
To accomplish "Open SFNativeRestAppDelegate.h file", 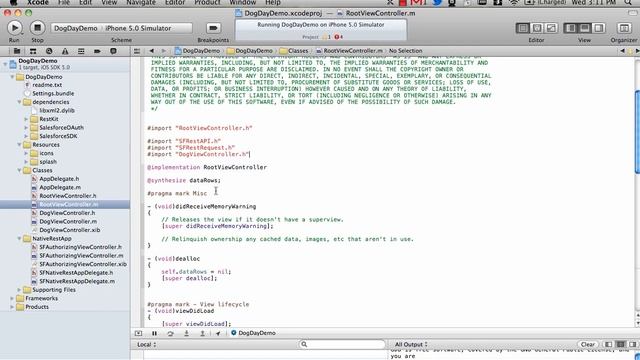I will (76, 273).
